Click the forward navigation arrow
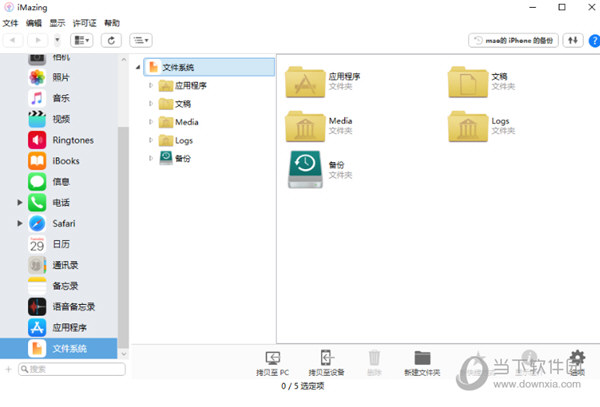The height and width of the screenshot is (407, 600). (38, 40)
